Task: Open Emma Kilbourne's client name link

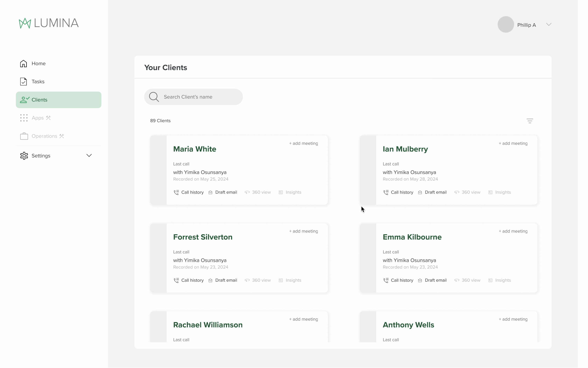Action: pos(412,237)
